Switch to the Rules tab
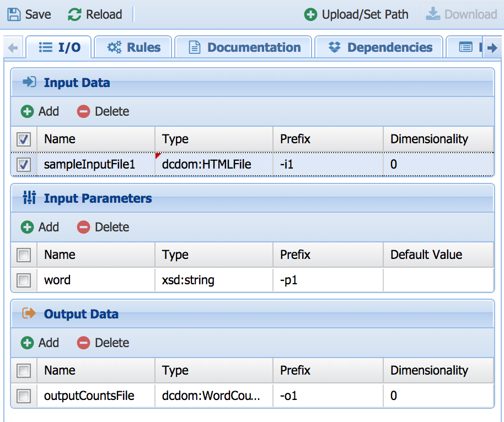Image resolution: width=504 pixels, height=422 pixels. point(133,47)
